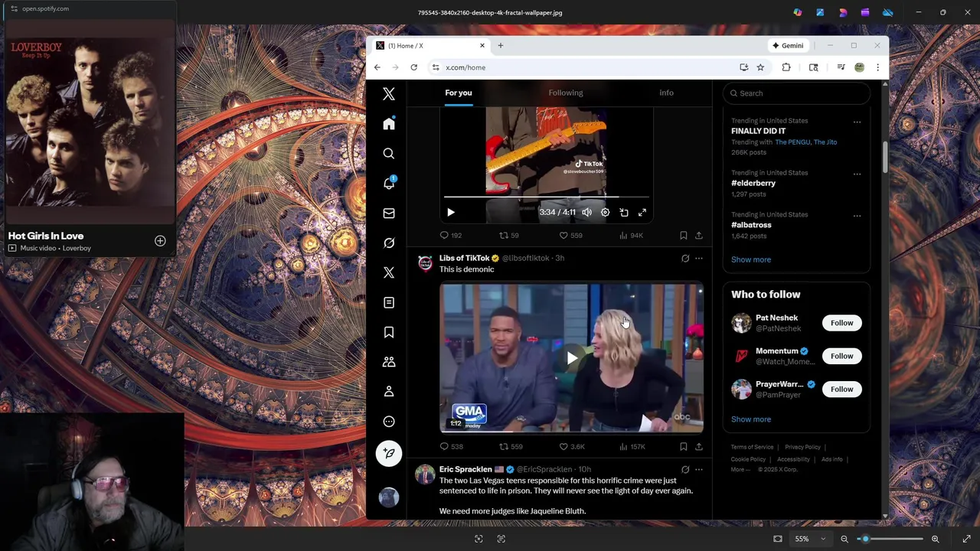Viewport: 980px width, 551px height.
Task: Open FINALLY DID IT trend
Action: click(758, 131)
